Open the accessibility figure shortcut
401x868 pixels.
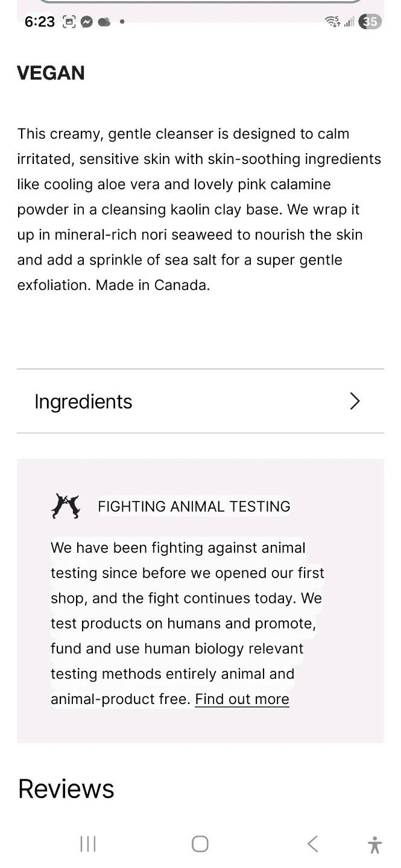[x=374, y=844]
